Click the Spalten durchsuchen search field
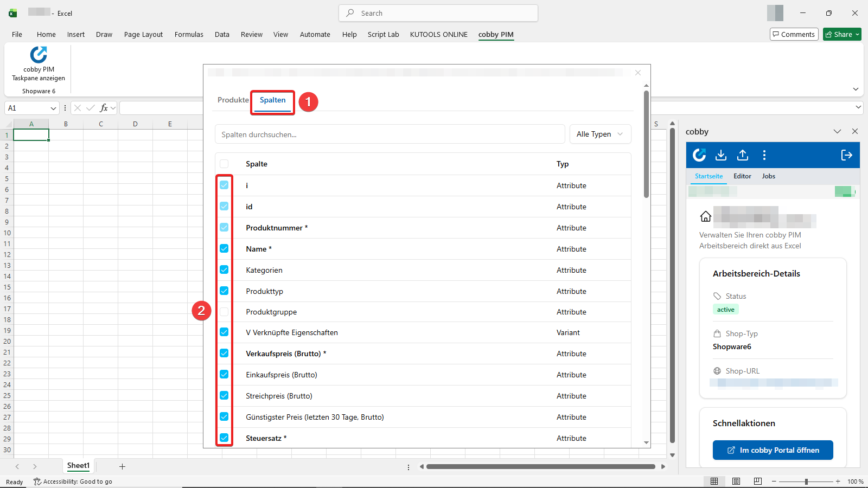The height and width of the screenshot is (488, 868). pos(390,134)
